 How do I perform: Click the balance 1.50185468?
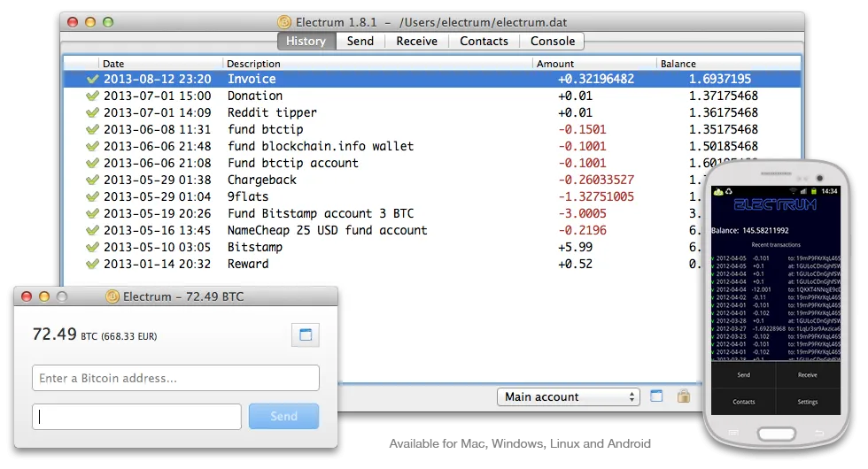click(723, 147)
